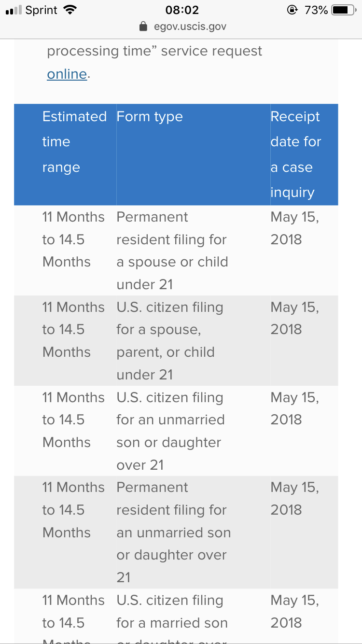This screenshot has width=362, height=644.
Task: Tap 'U.S. citizen filing for an unmarried son' row
Action: [176, 431]
